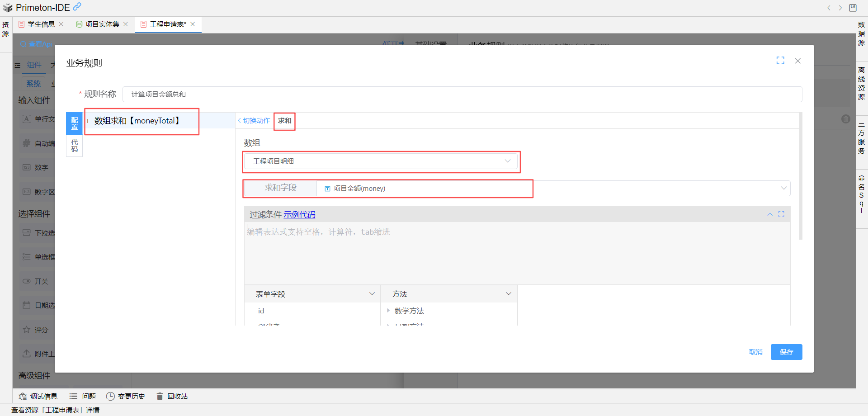This screenshot has height=416, width=868.
Task: Click the link icon beside Primeton-IDE title
Action: [x=77, y=7]
